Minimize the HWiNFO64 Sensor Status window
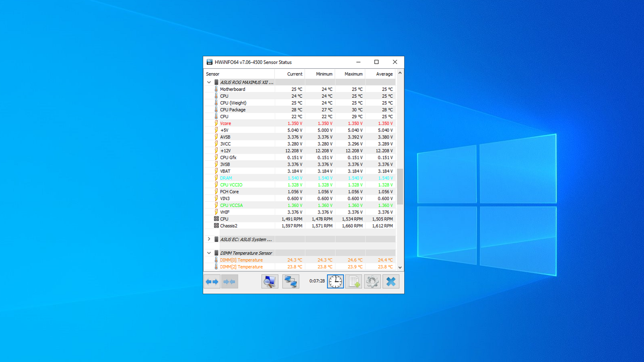Image resolution: width=644 pixels, height=362 pixels. (x=358, y=62)
